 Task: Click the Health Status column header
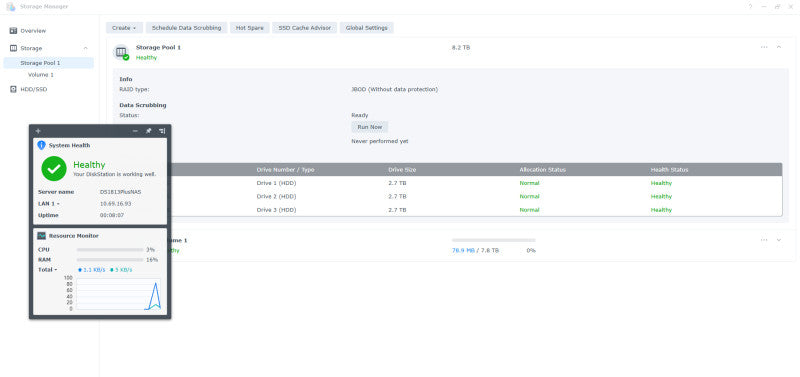(669, 169)
